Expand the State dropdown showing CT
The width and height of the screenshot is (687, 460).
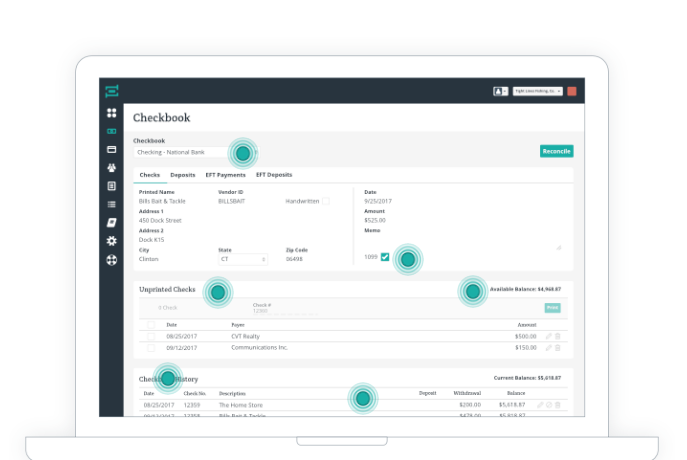(x=243, y=259)
